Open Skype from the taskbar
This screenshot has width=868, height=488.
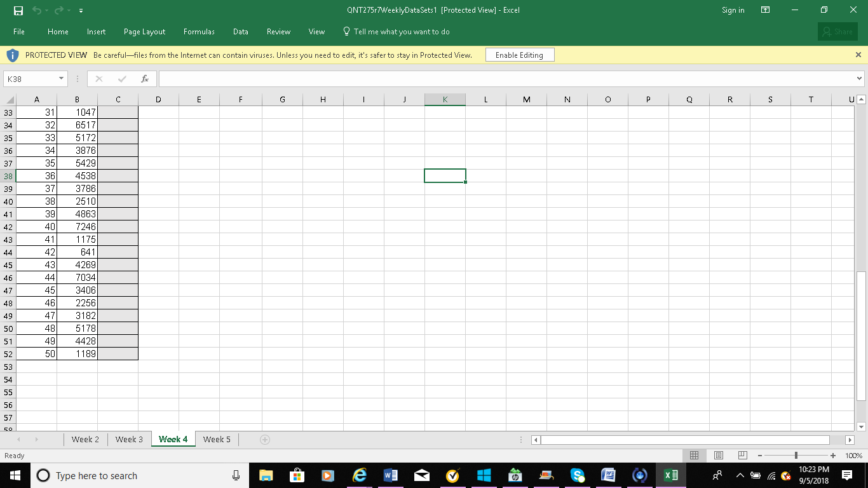(577, 475)
